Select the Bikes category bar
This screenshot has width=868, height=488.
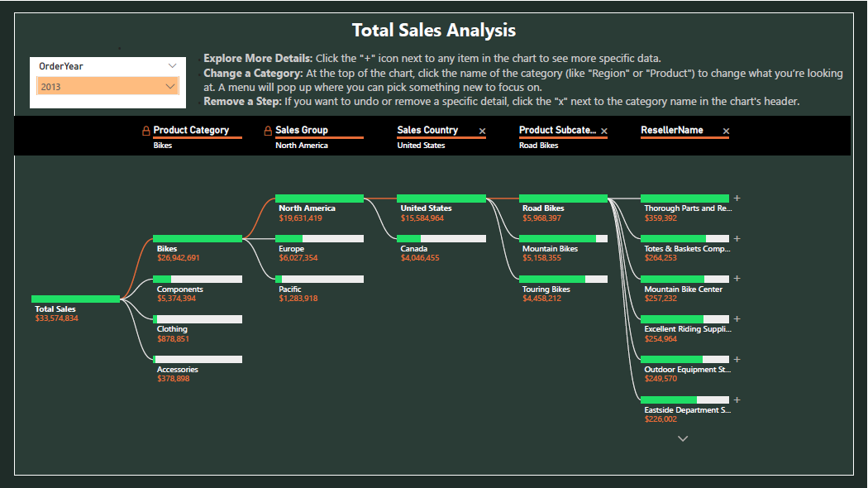(x=198, y=239)
